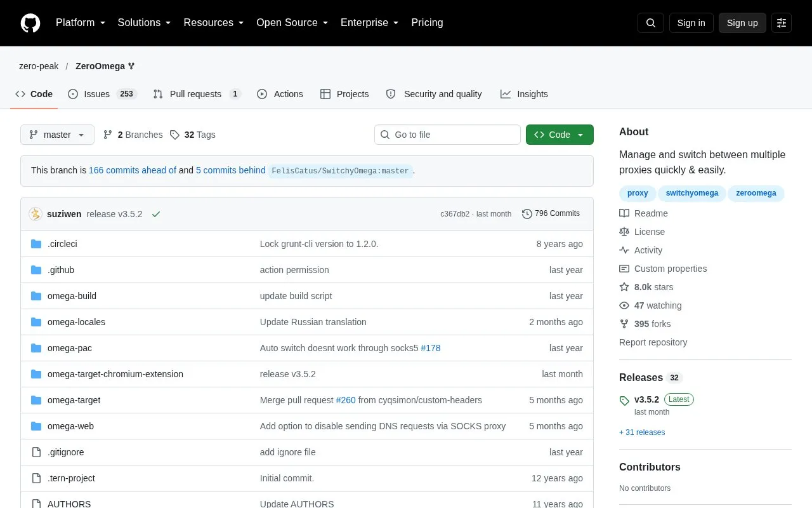Click the tag icon next to v3.5.2
Viewport: 812px width, 508px height.
624,401
